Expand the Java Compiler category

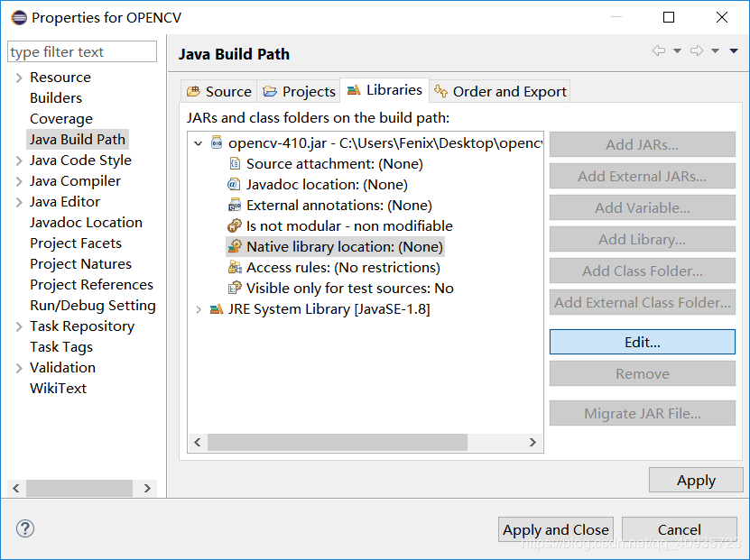[19, 181]
